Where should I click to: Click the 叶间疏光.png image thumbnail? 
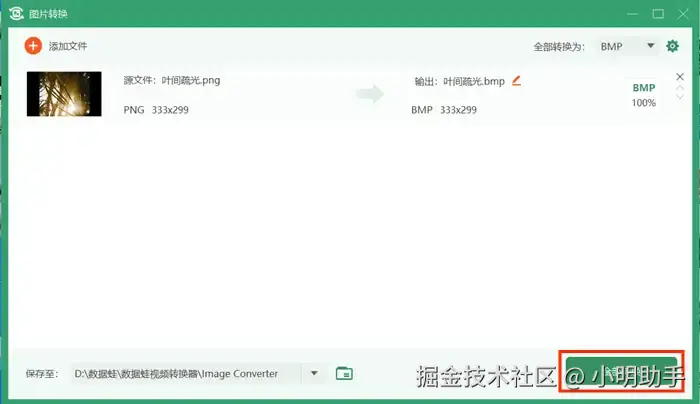tap(64, 94)
